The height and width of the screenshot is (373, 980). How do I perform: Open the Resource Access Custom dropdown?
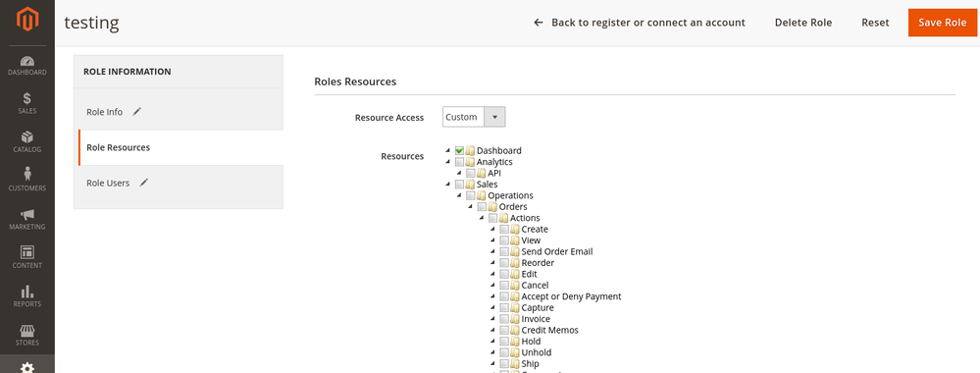pos(474,117)
